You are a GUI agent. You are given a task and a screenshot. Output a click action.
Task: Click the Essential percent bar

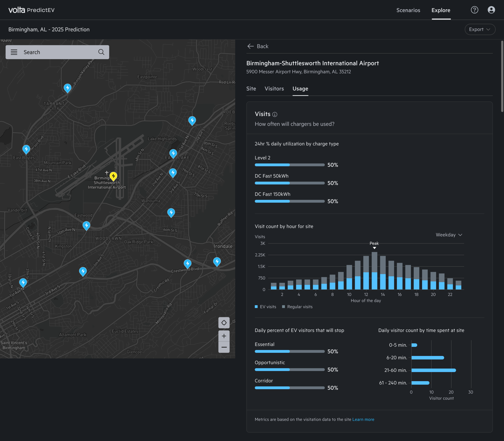coord(290,351)
